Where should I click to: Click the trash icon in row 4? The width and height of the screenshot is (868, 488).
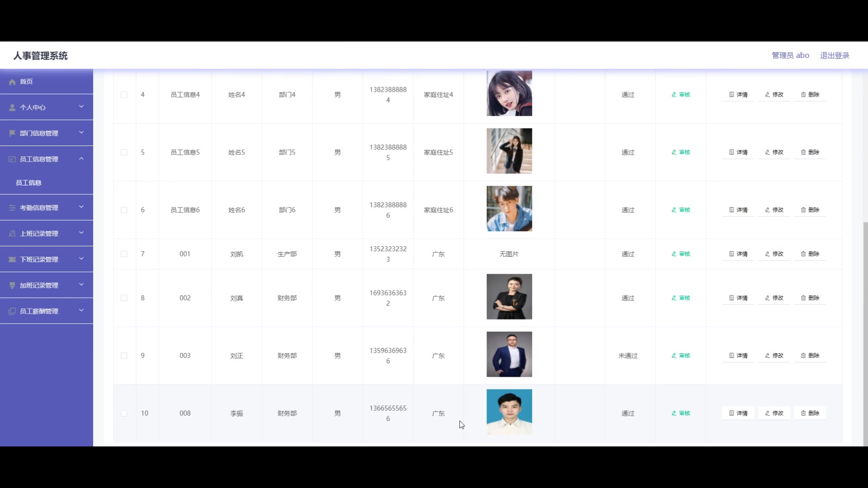[803, 94]
